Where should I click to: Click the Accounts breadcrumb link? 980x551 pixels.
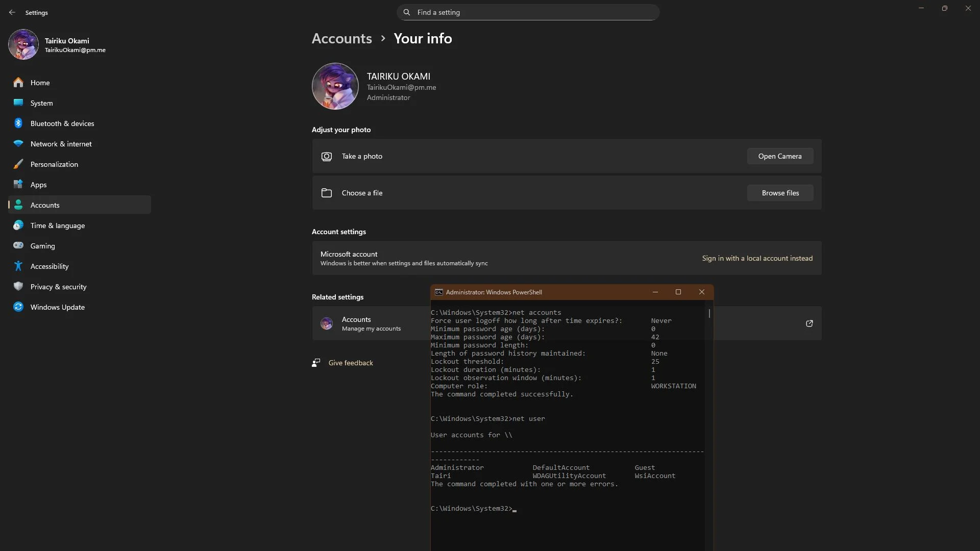342,38
